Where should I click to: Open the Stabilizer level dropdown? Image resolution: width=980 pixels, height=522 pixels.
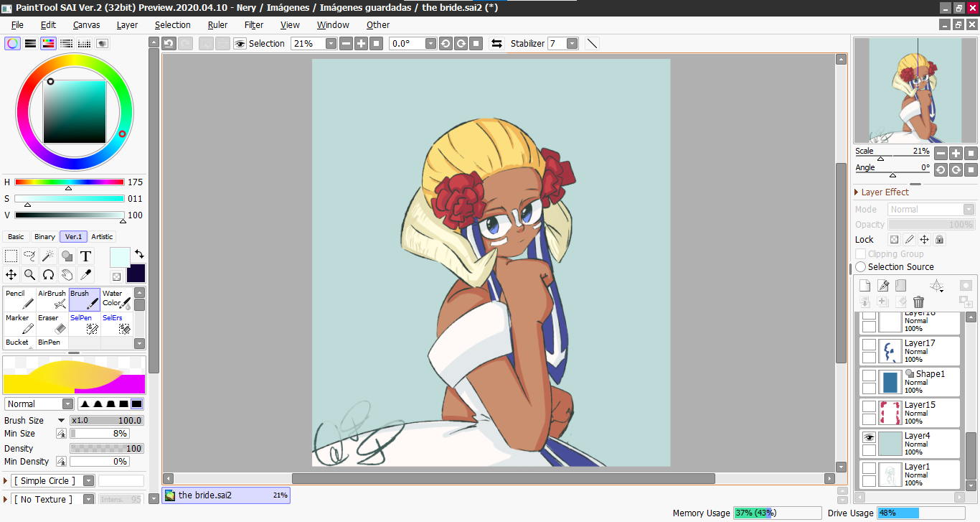coord(572,43)
